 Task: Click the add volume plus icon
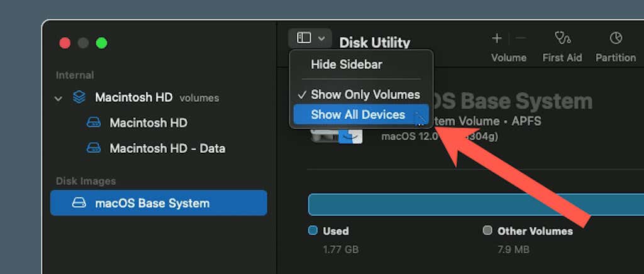pyautogui.click(x=496, y=39)
